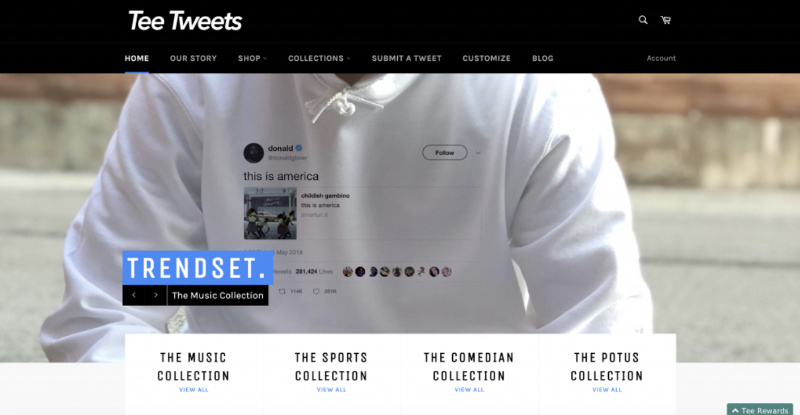
Task: Expand the Collections dropdown menu
Action: coord(319,58)
